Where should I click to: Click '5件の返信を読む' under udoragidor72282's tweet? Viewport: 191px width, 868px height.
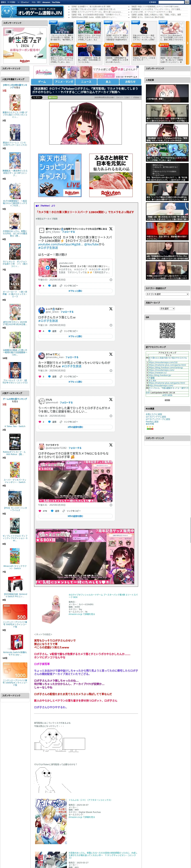[x=75, y=516]
